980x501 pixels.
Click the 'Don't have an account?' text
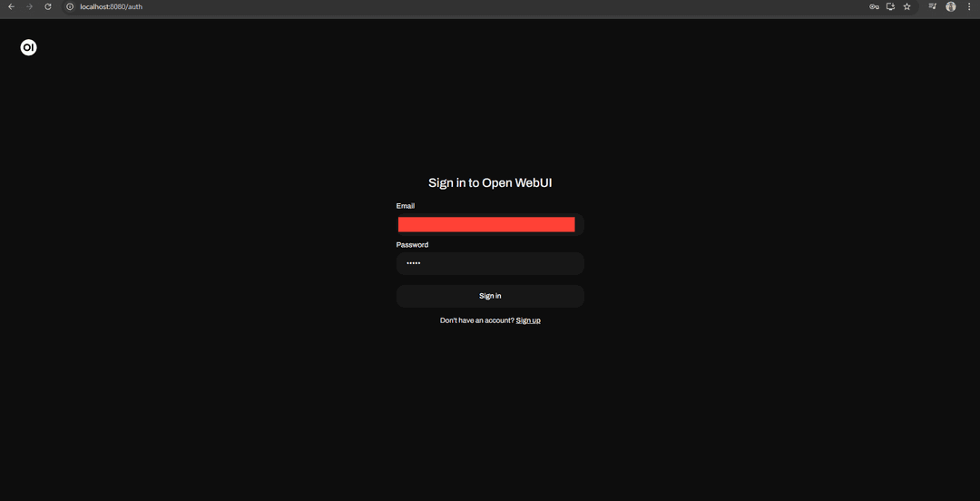(476, 320)
